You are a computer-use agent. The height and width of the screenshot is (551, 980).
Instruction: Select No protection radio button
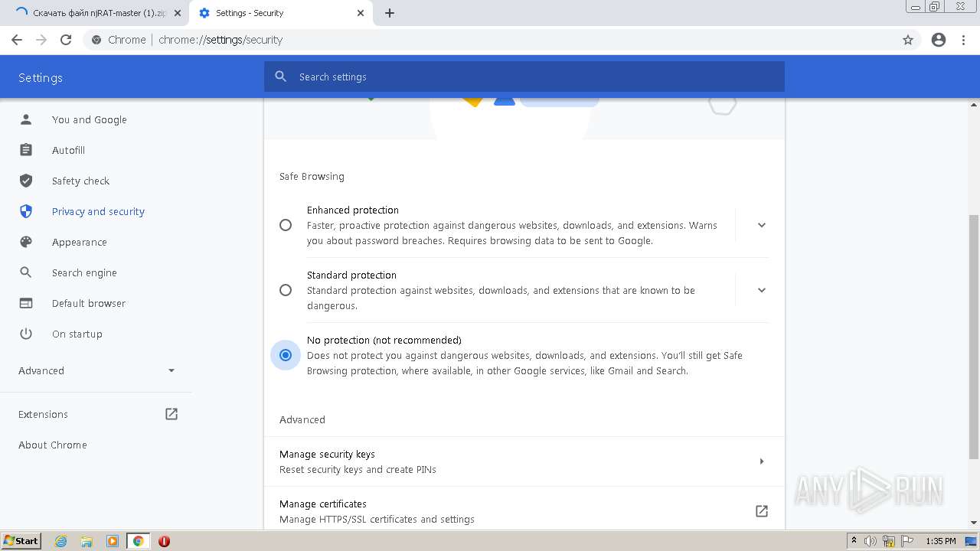point(286,355)
